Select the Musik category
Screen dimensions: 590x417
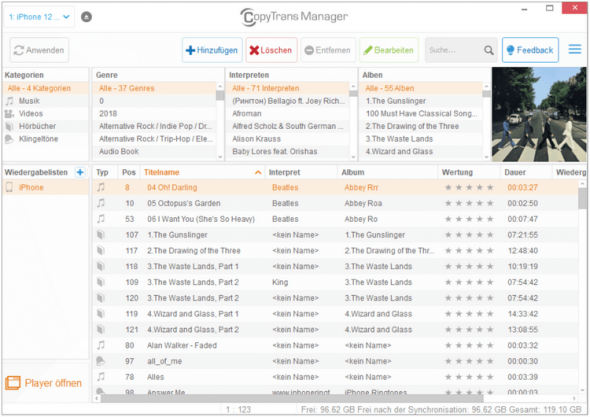pos(46,101)
